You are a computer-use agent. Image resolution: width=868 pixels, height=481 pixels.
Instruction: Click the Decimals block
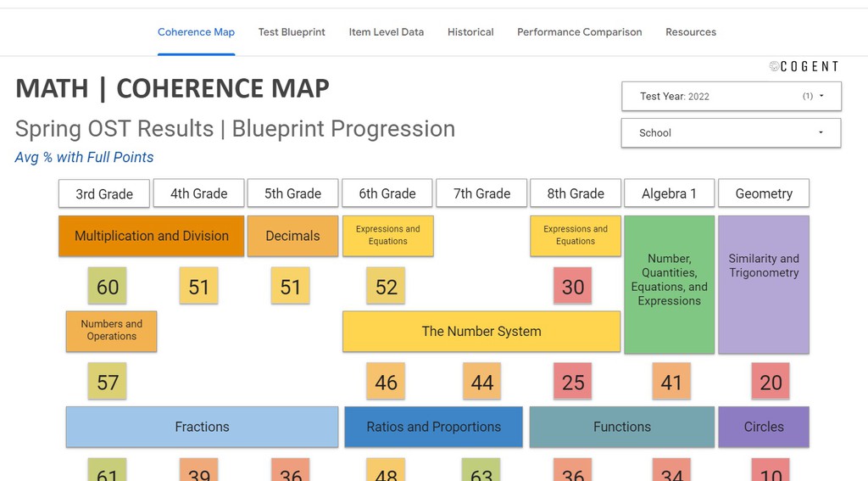tap(292, 236)
